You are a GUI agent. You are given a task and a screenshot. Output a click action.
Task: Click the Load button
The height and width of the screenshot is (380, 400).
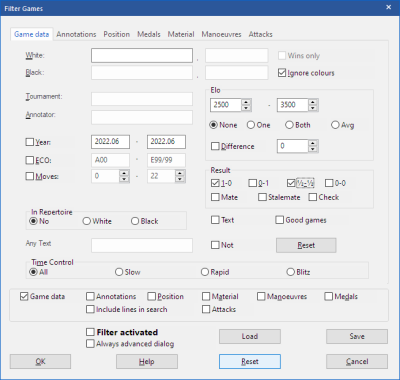(x=250, y=336)
